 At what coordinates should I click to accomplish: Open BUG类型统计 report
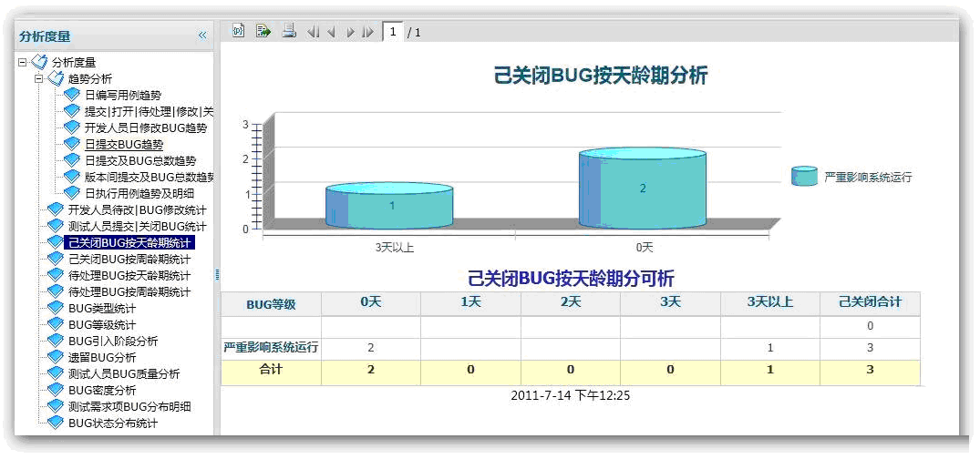coord(102,308)
